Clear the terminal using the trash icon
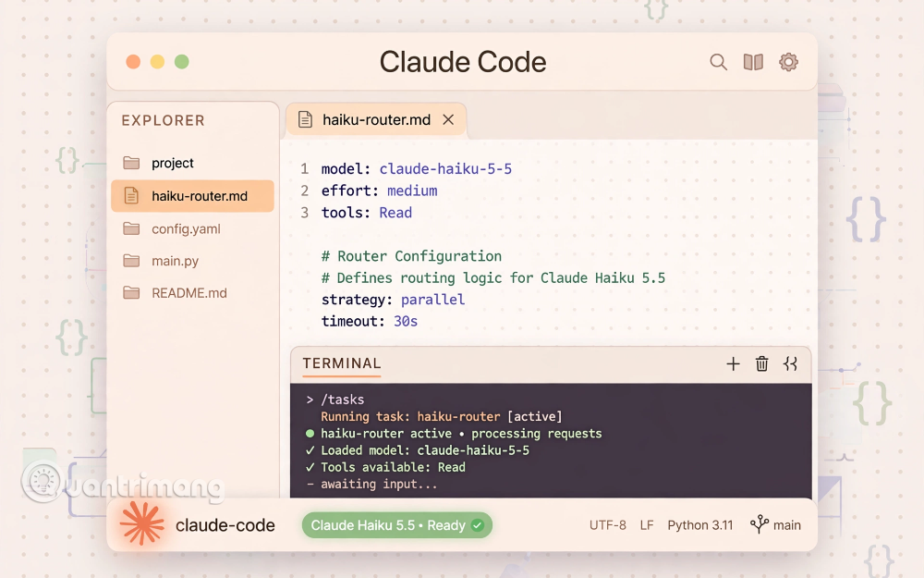Viewport: 924px width, 578px height. pyautogui.click(x=762, y=363)
